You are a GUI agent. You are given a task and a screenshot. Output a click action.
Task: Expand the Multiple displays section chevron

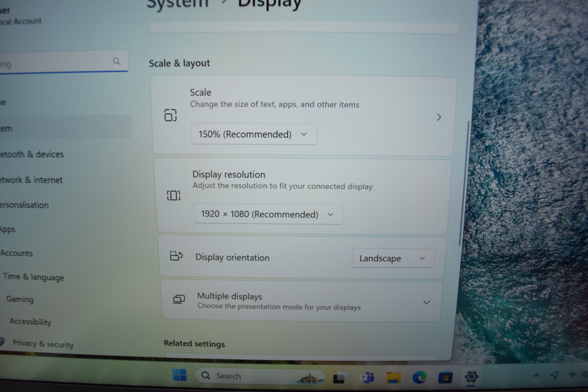(x=426, y=302)
